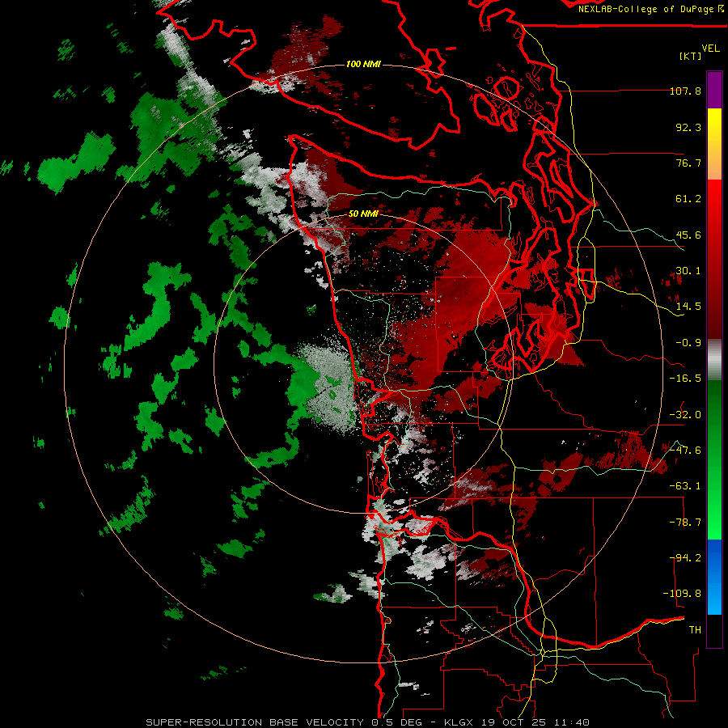Click the yellow-orange segment of the color bar
The width and height of the screenshot is (728, 728).
714,144
